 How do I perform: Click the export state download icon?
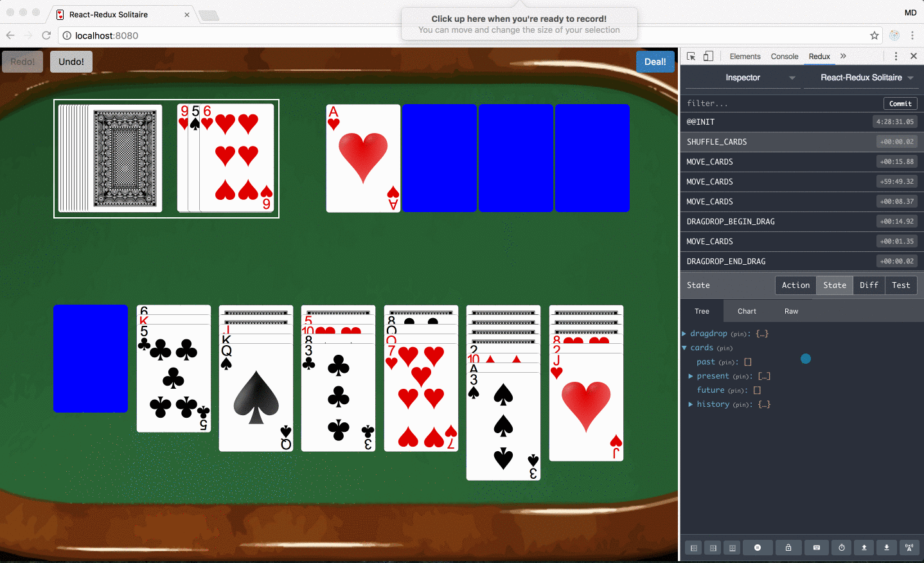click(887, 548)
